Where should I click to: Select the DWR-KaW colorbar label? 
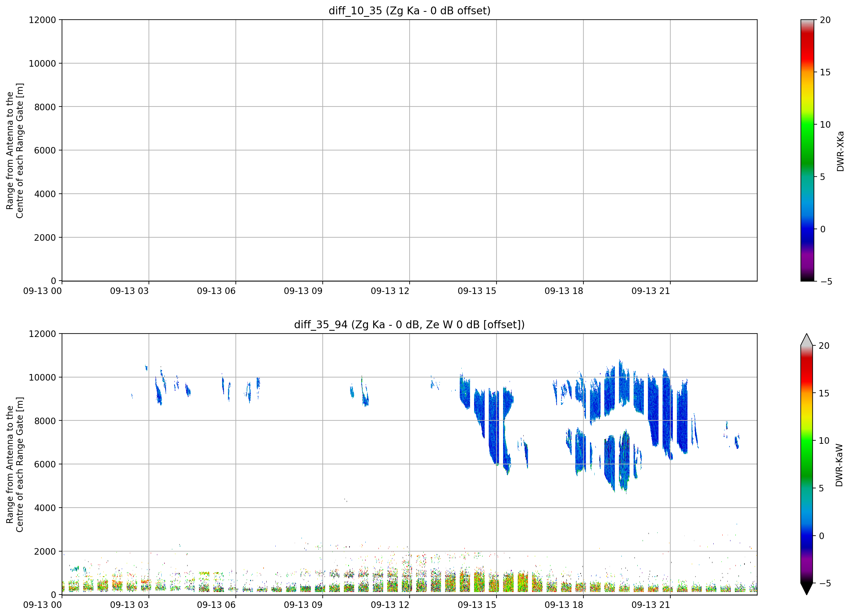pos(839,465)
